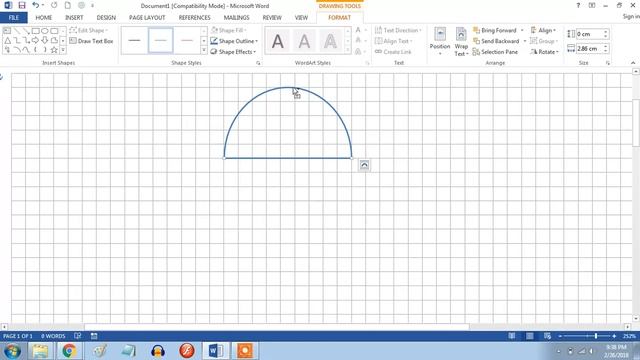Apply the first dark line shape style
This screenshot has width=640, height=360.
click(x=134, y=40)
